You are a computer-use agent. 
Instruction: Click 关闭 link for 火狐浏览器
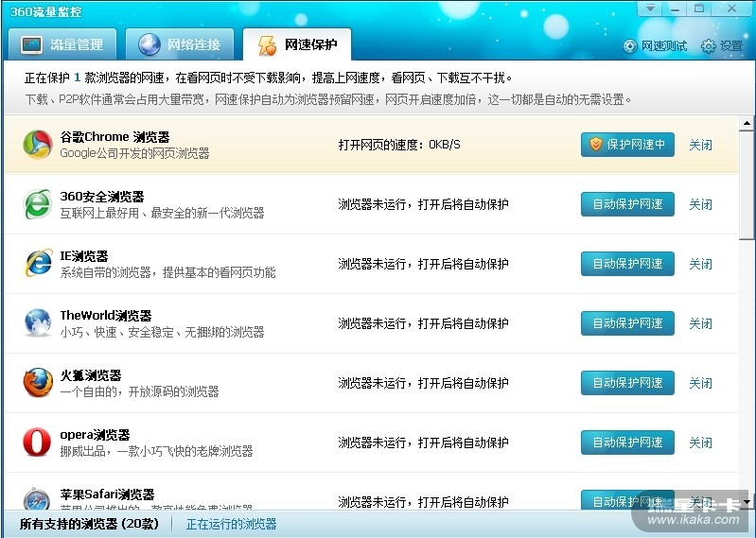pyautogui.click(x=700, y=383)
